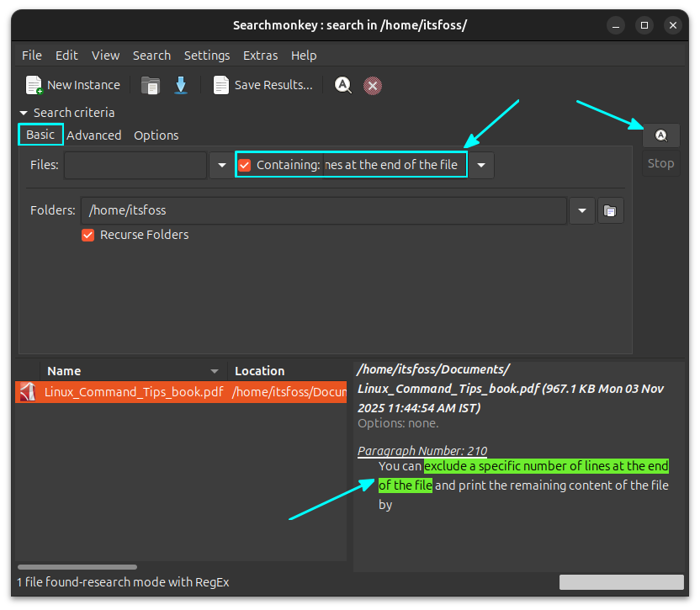
Task: Uncheck the Containing checkbox
Action: pos(244,164)
